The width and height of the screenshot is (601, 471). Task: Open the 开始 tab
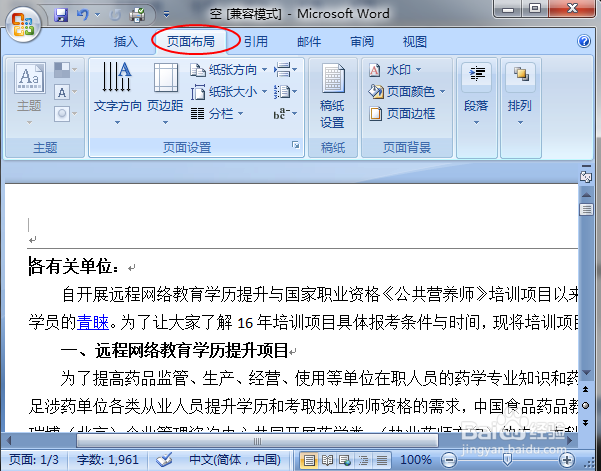(73, 41)
